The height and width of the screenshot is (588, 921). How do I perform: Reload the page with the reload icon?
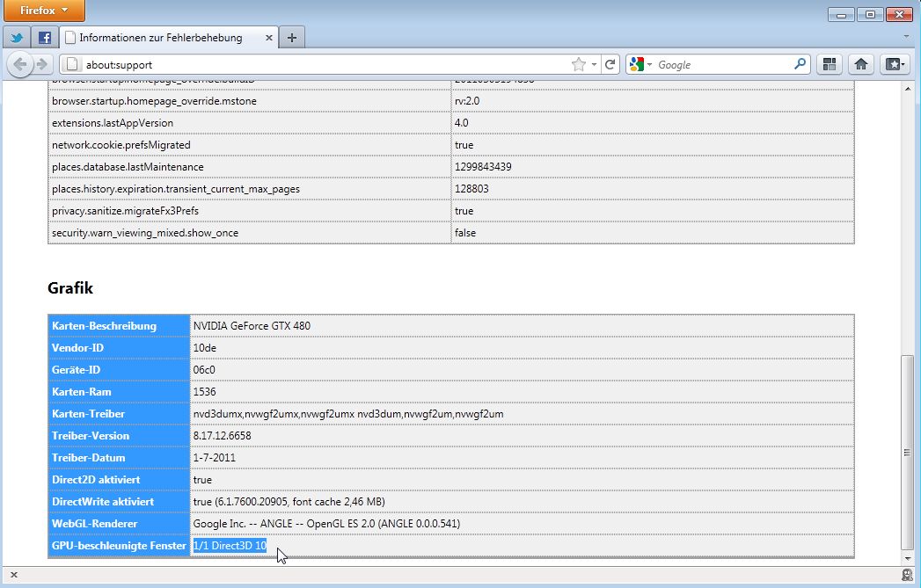click(x=609, y=64)
